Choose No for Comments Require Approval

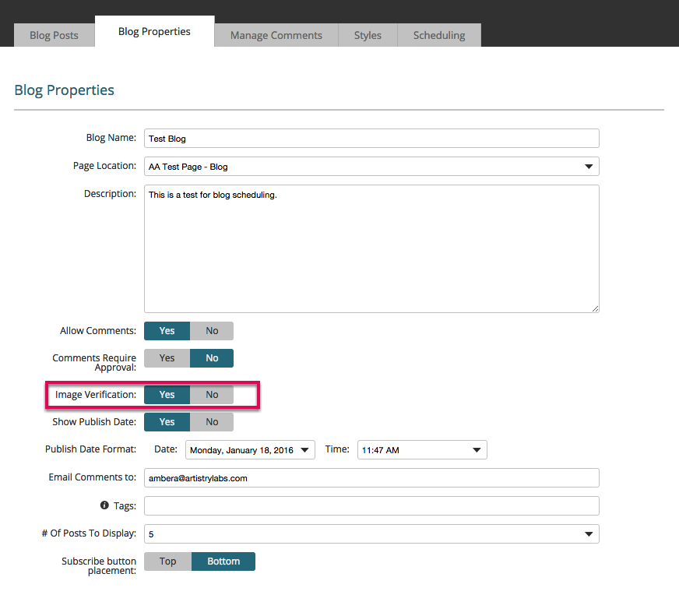click(212, 358)
